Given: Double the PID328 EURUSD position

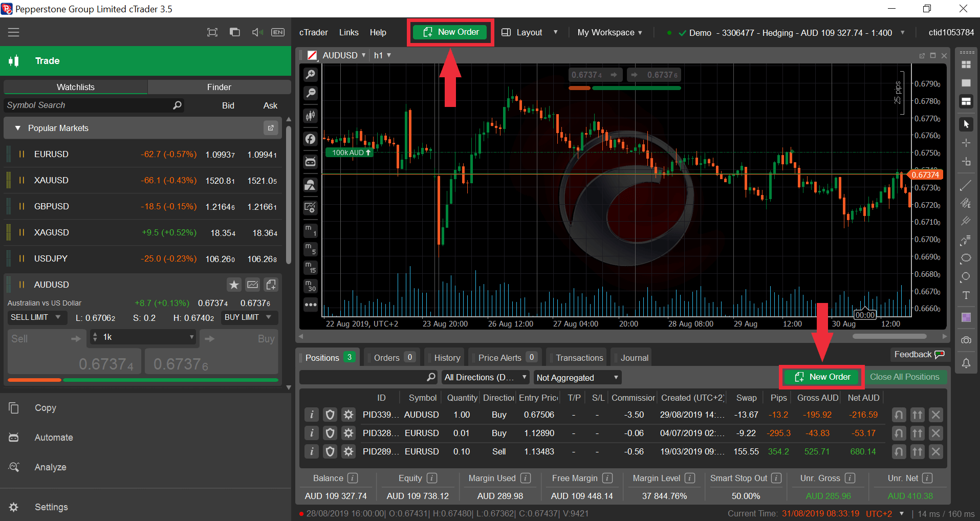Looking at the screenshot, I should tap(918, 433).
